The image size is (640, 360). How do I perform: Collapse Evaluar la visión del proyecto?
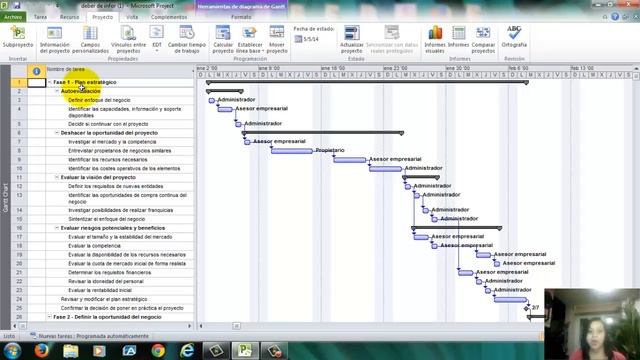pos(57,178)
